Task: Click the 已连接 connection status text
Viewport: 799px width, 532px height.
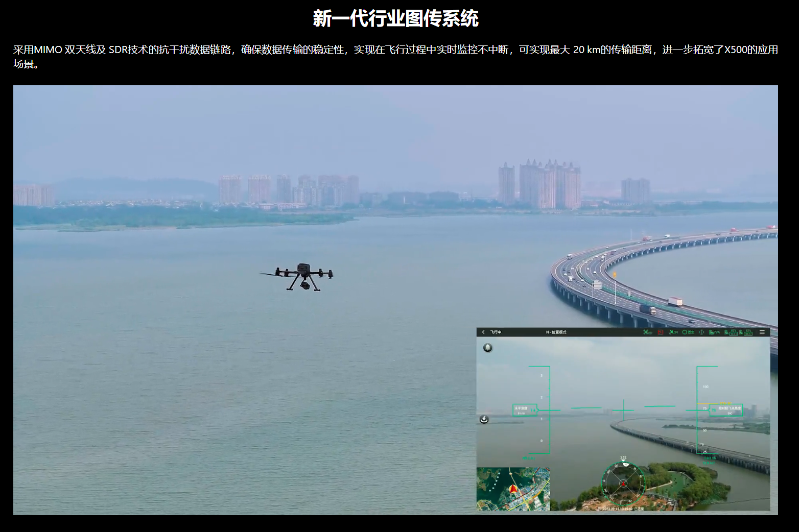Action: click(639, 509)
